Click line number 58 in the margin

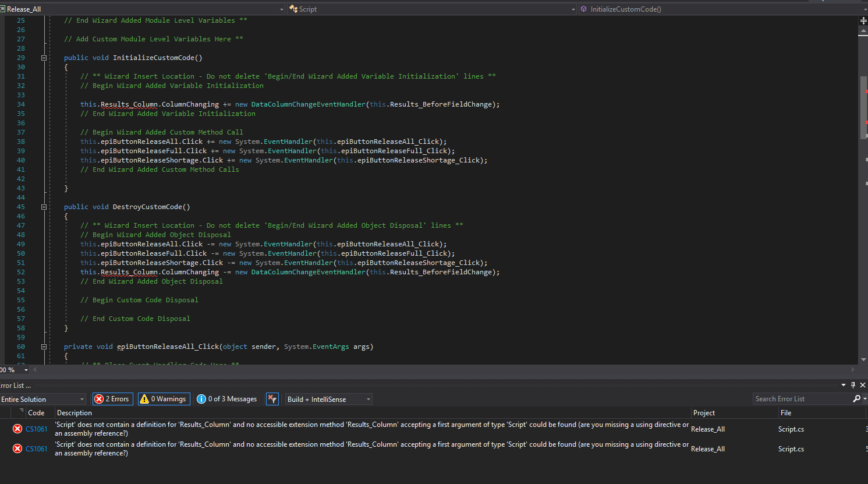point(21,328)
